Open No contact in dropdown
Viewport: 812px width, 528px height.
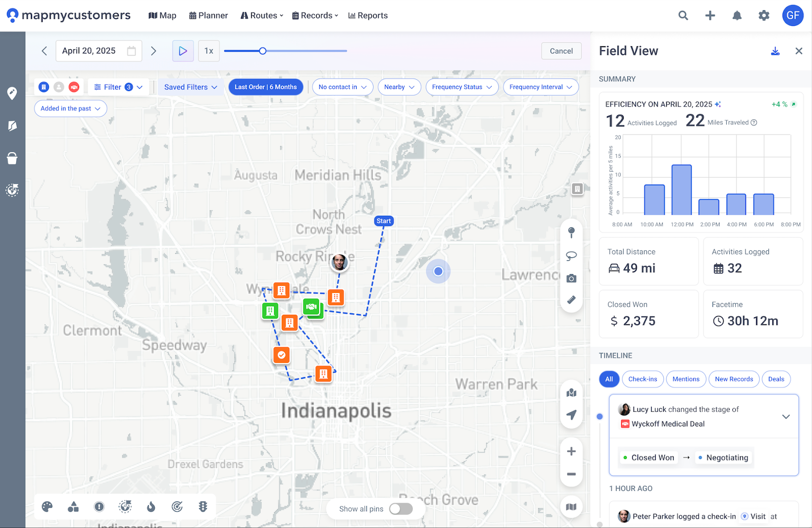pos(343,87)
